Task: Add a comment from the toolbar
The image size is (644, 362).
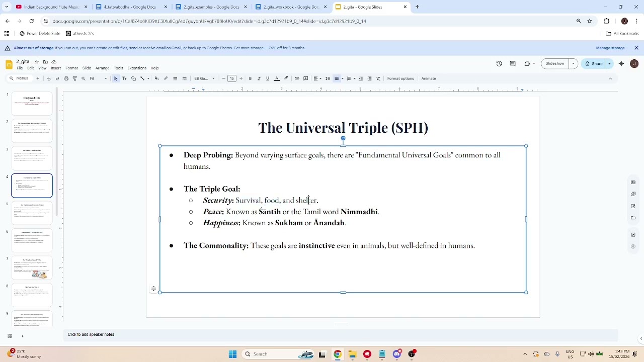Action: point(305,78)
